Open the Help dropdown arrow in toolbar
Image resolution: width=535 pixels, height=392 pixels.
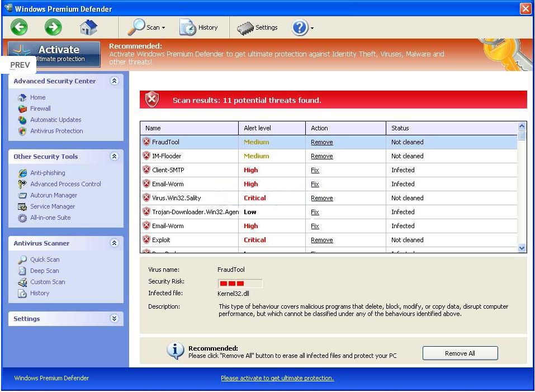[312, 28]
